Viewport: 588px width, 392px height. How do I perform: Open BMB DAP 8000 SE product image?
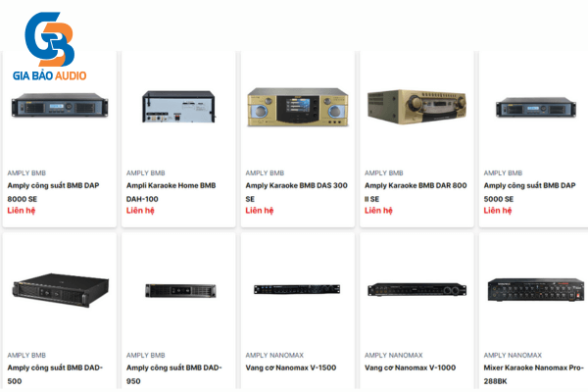point(60,105)
